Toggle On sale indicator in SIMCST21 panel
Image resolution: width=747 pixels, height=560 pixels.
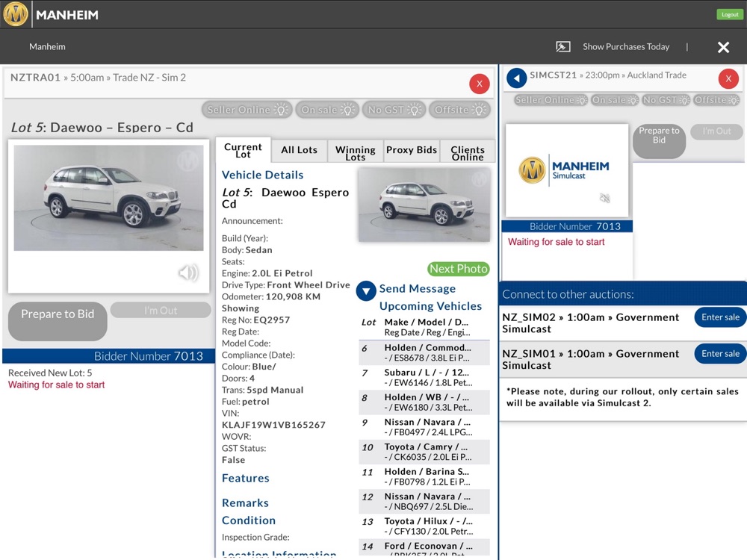point(615,100)
